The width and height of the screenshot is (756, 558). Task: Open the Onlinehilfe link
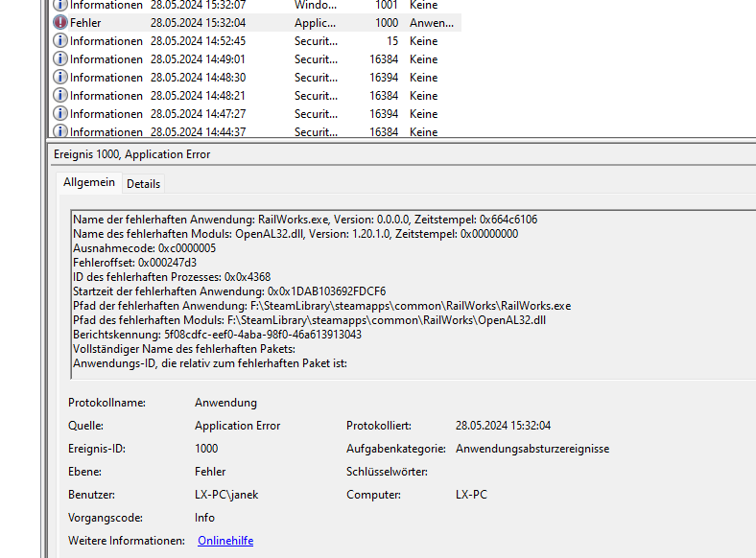click(225, 541)
